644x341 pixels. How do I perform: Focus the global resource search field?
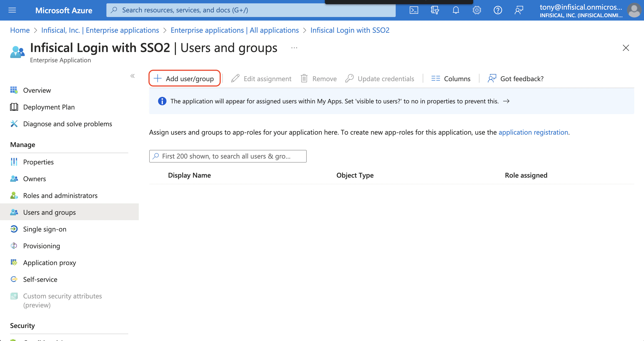pyautogui.click(x=251, y=10)
